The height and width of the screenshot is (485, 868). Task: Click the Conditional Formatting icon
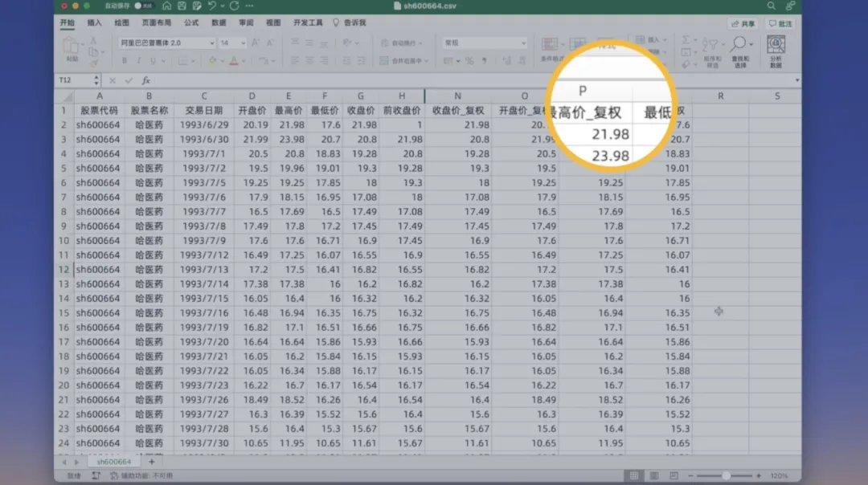pyautogui.click(x=550, y=44)
